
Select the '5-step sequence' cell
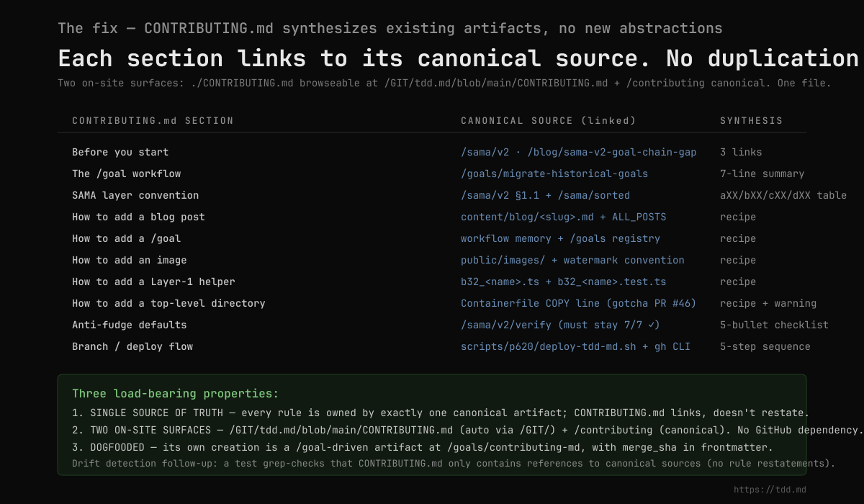pyautogui.click(x=765, y=346)
